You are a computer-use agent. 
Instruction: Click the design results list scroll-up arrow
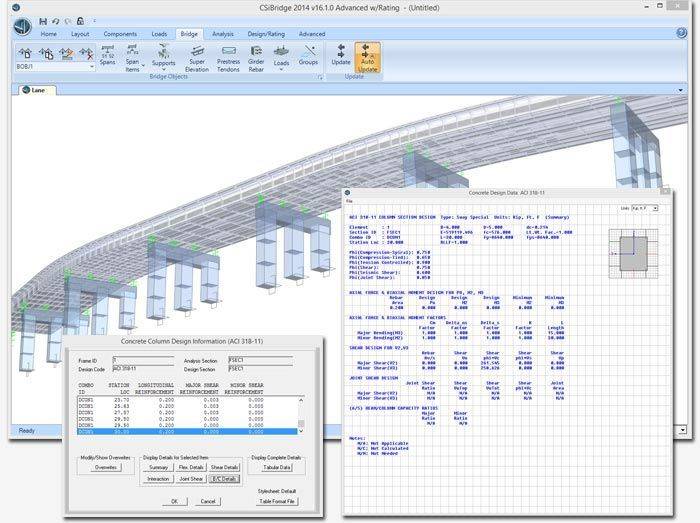301,400
